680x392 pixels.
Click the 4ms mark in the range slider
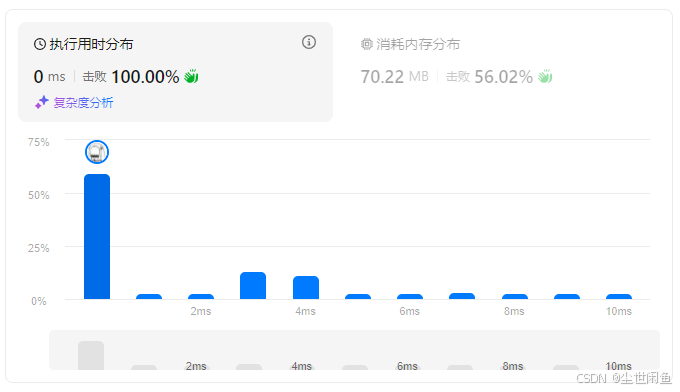pyautogui.click(x=301, y=366)
